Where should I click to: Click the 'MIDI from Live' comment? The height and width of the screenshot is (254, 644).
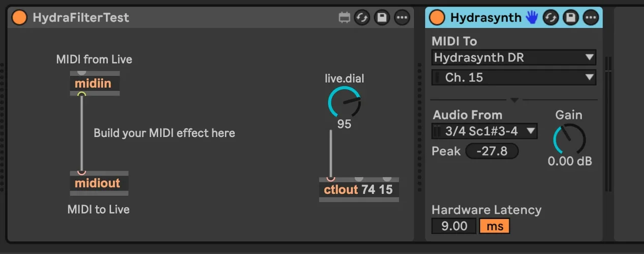(x=94, y=59)
